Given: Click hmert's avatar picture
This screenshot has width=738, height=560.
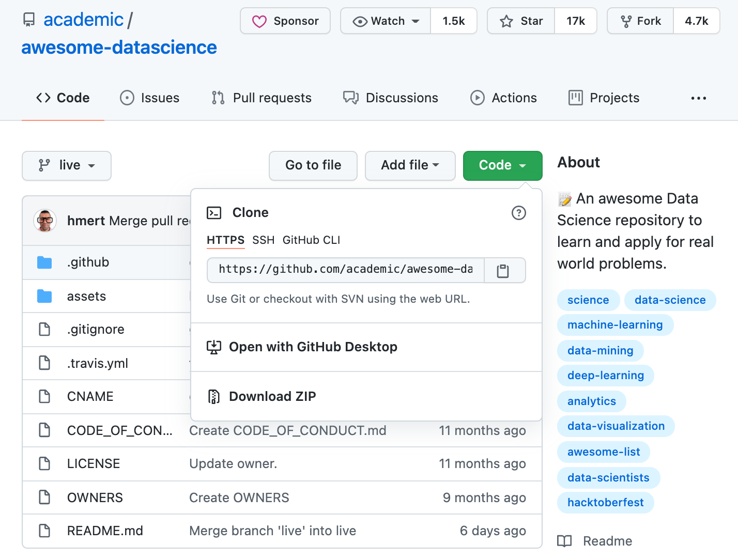Looking at the screenshot, I should coord(45,221).
